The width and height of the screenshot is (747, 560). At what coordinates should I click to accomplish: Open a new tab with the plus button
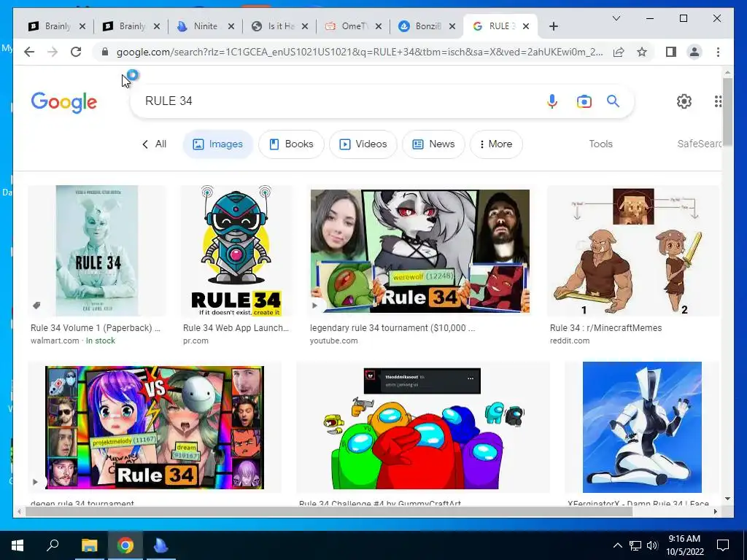(553, 26)
